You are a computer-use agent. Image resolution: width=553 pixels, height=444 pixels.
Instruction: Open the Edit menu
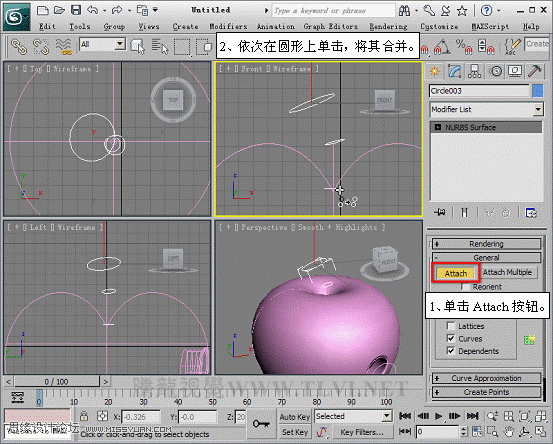[47, 26]
